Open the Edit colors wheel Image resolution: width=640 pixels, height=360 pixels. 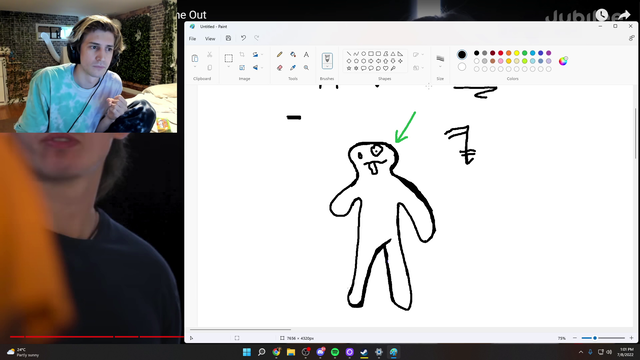tap(563, 61)
